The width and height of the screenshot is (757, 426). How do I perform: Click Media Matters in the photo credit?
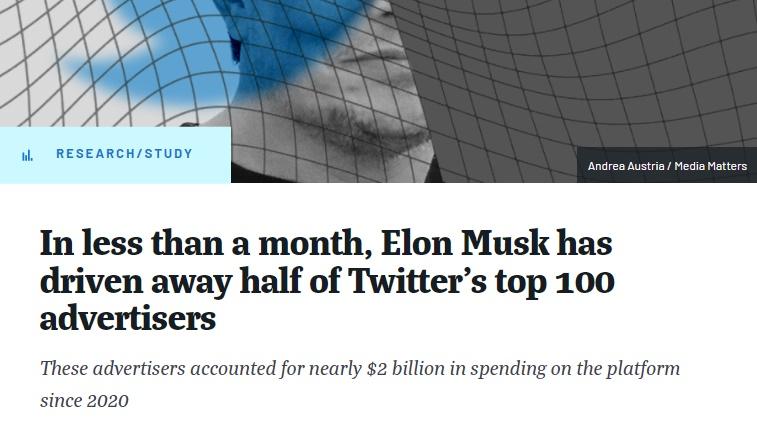coord(710,166)
